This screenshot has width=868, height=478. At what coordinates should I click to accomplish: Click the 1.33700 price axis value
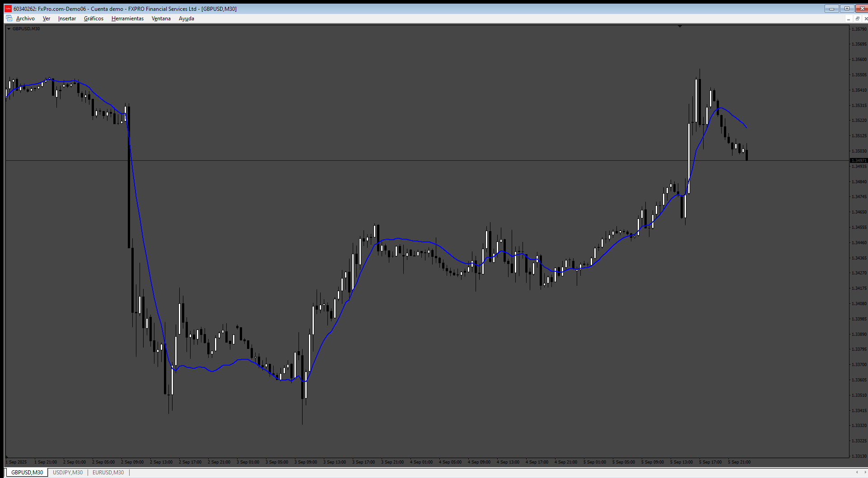coord(859,365)
